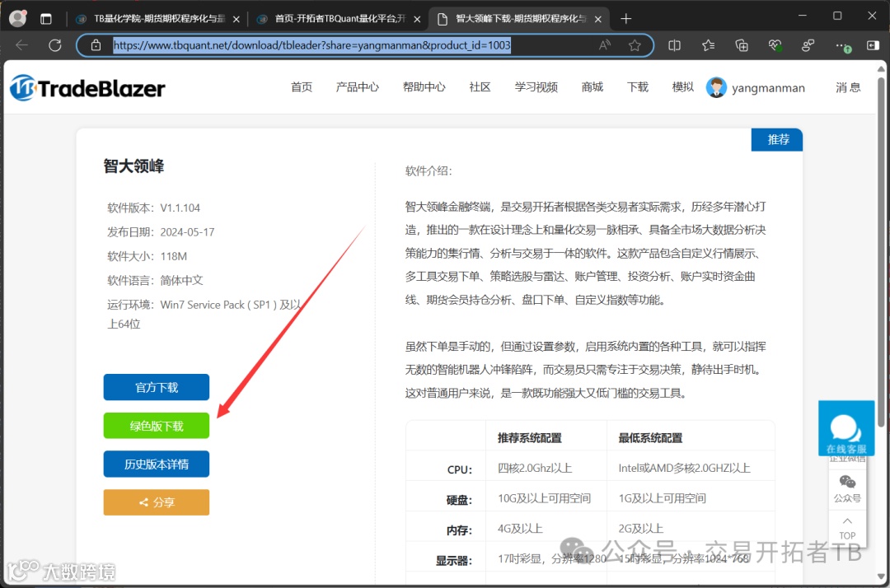This screenshot has height=588, width=890.
Task: Click the 软件大小: 118M text
Action: click(x=147, y=256)
